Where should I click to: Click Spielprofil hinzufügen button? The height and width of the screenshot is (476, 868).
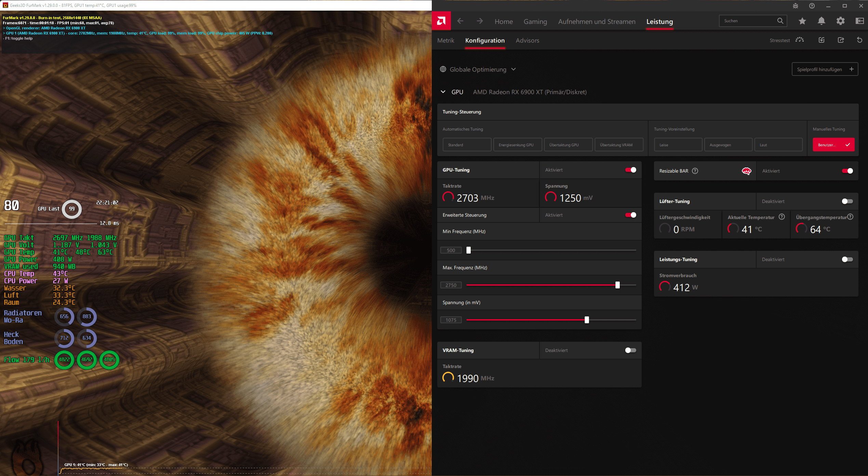tap(825, 69)
